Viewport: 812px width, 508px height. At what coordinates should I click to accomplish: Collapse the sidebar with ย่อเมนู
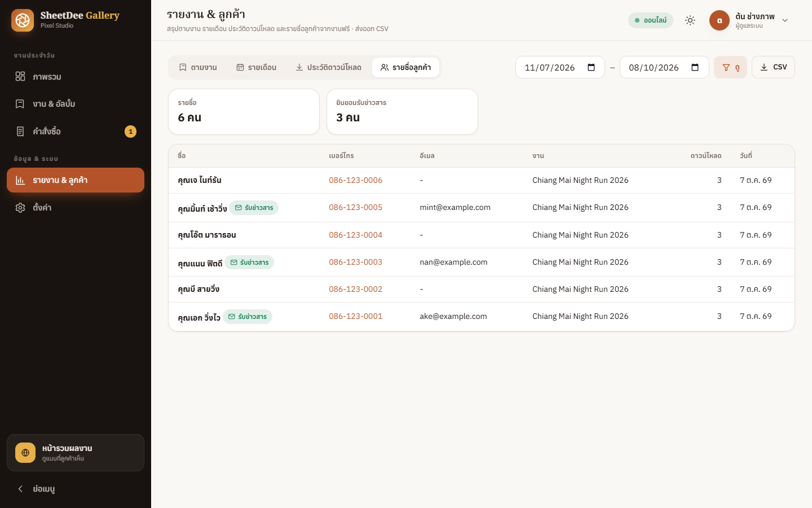coord(76,489)
